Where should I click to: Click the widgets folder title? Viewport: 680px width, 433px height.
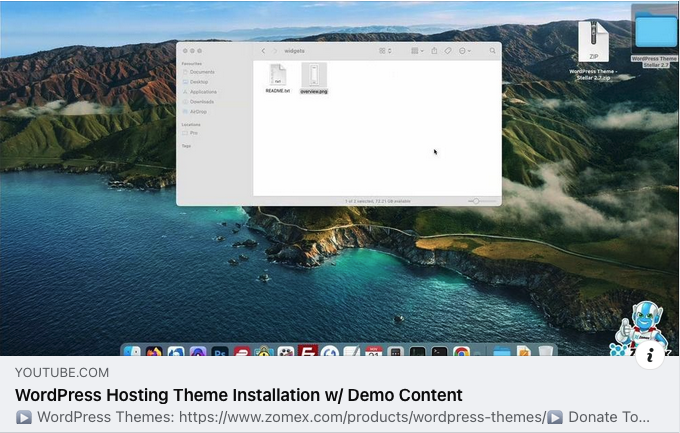294,51
